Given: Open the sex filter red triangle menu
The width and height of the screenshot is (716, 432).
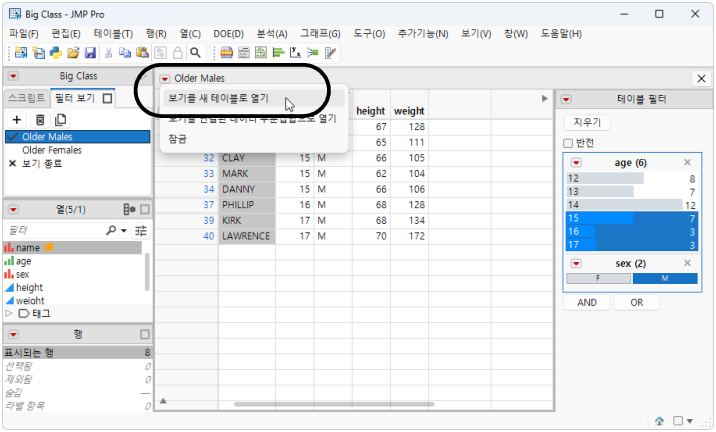Looking at the screenshot, I should pyautogui.click(x=576, y=263).
